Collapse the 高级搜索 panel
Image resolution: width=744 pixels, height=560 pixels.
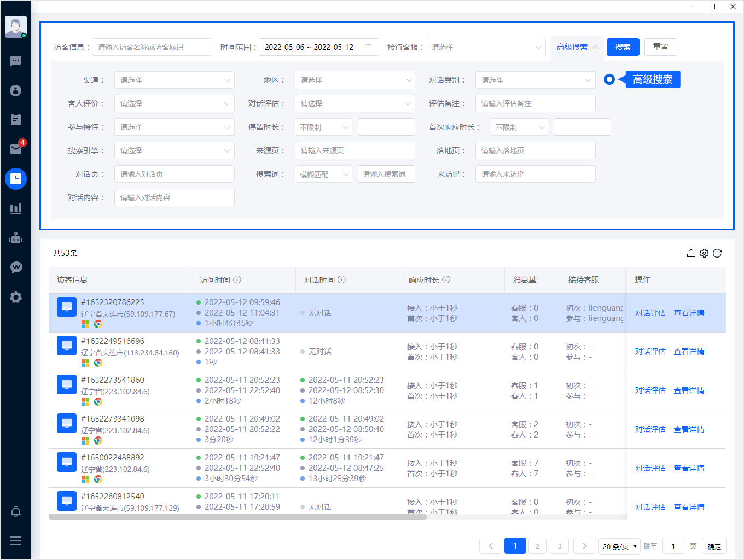point(578,47)
